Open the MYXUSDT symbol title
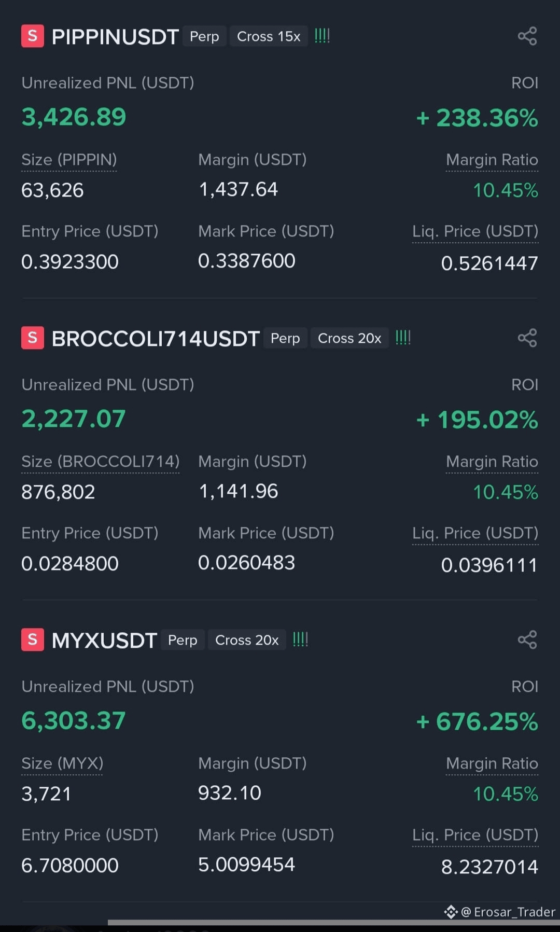This screenshot has width=560, height=932. pos(104,641)
